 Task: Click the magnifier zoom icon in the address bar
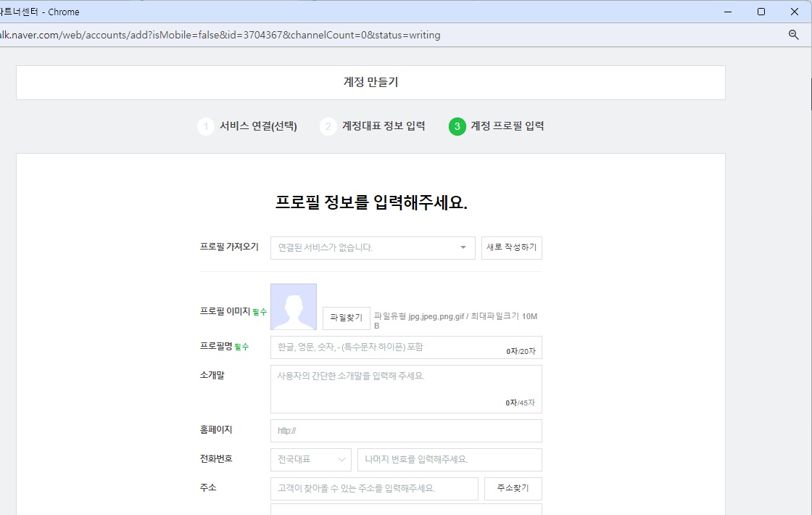tap(795, 34)
